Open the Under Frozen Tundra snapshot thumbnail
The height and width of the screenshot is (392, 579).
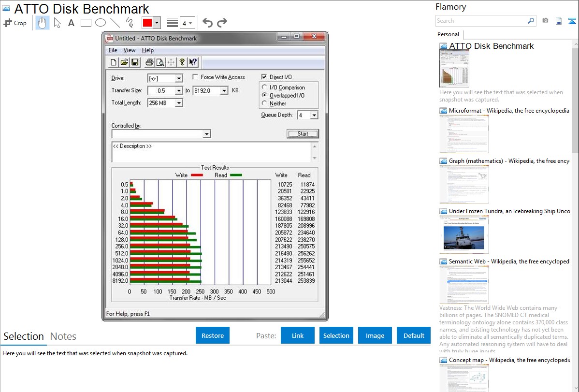click(x=464, y=234)
